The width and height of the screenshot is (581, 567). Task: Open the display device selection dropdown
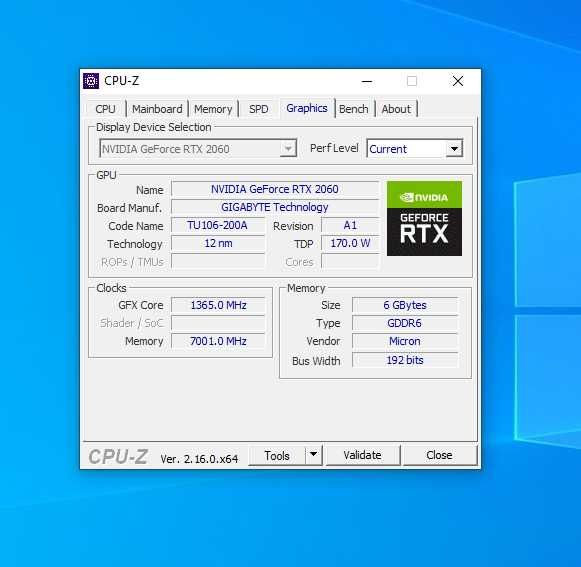pos(198,149)
